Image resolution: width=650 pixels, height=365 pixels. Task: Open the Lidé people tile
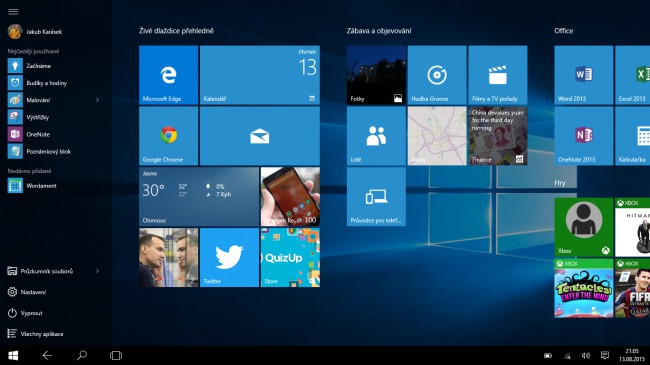coord(376,136)
